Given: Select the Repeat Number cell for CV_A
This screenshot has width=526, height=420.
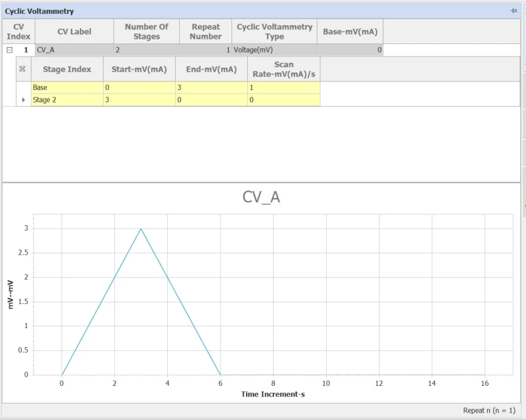Looking at the screenshot, I should (x=206, y=50).
